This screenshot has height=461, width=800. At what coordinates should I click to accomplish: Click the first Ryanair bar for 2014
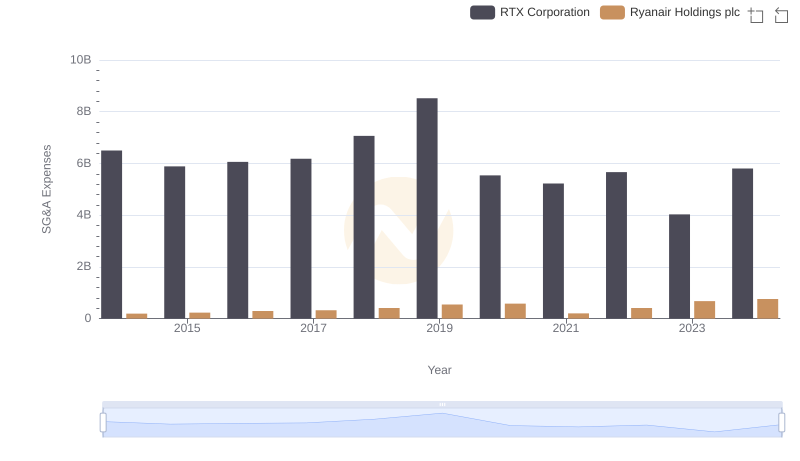click(137, 316)
